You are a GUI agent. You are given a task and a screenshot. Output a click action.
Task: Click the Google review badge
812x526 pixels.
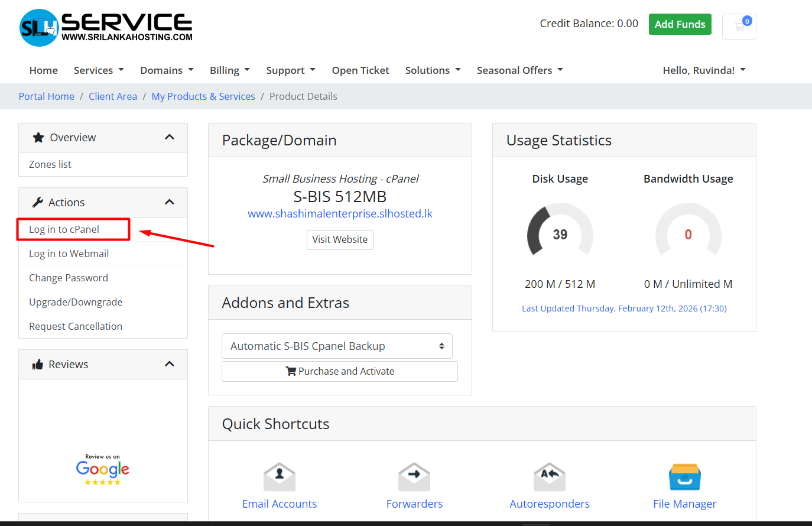[x=103, y=470]
